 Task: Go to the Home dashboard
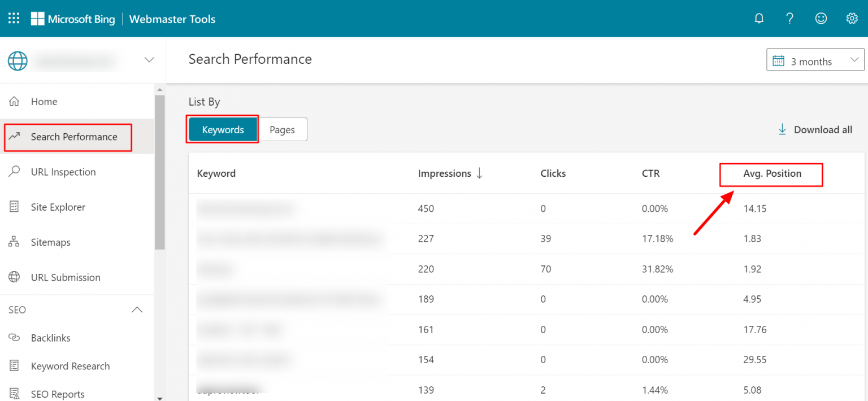click(x=44, y=101)
